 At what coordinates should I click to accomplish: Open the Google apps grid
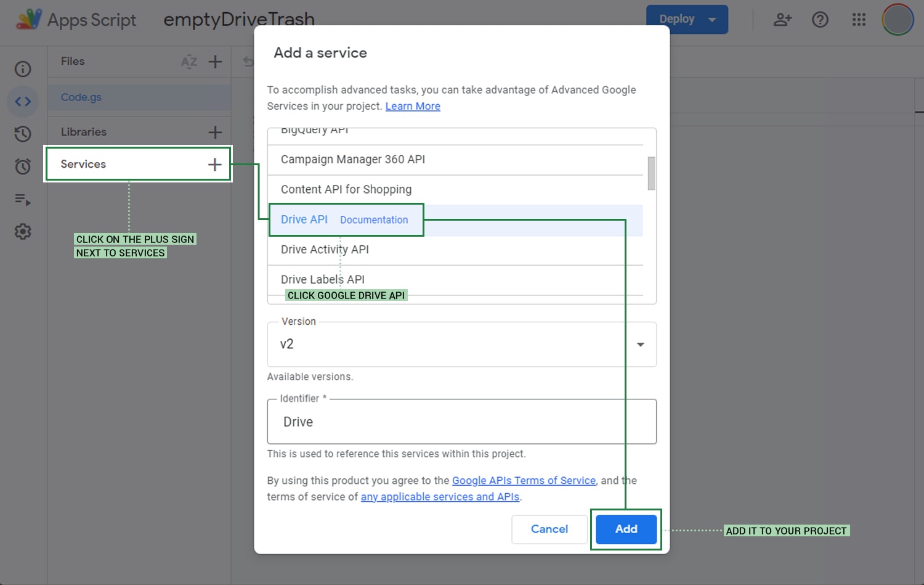coord(859,19)
